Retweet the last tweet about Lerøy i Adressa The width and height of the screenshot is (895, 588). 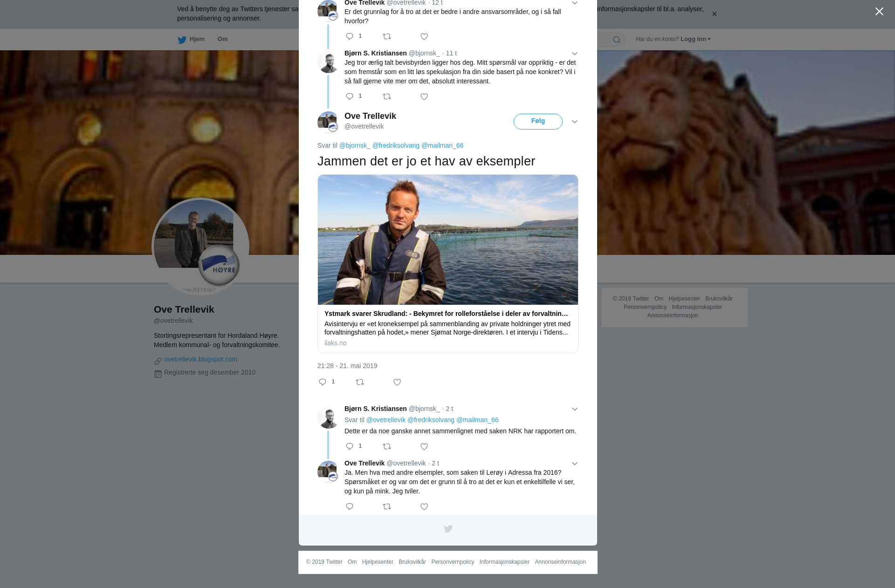pyautogui.click(x=387, y=506)
